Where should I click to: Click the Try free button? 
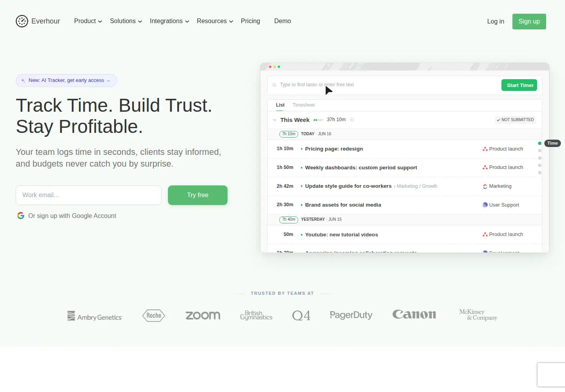click(198, 195)
